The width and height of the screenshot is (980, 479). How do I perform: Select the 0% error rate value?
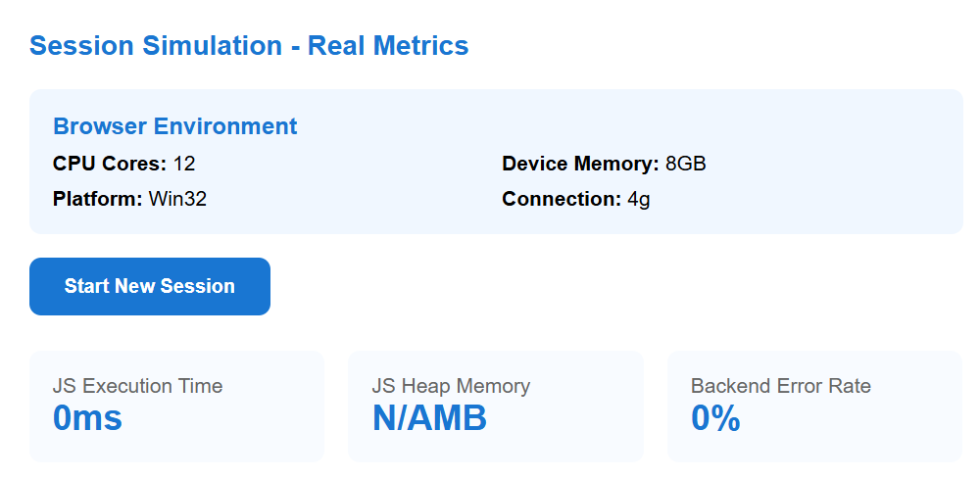coord(715,418)
